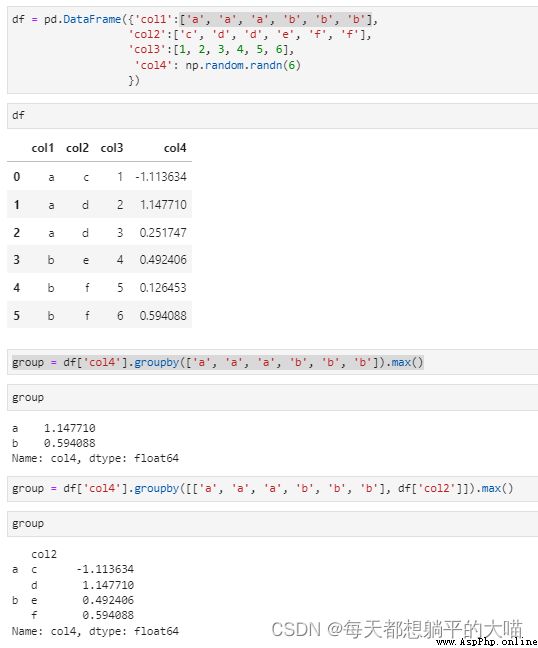Click the second 'group' code cell
This screenshot has width=538, height=648.
272,524
